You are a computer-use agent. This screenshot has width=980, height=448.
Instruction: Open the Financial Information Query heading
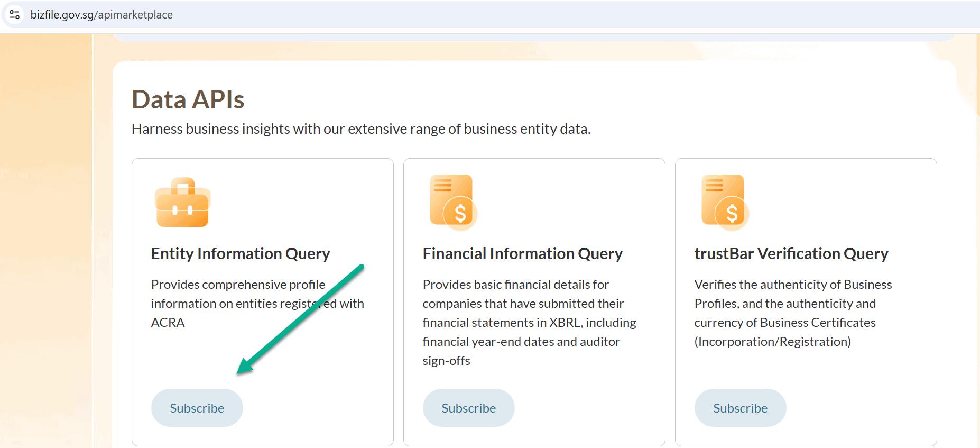(523, 254)
